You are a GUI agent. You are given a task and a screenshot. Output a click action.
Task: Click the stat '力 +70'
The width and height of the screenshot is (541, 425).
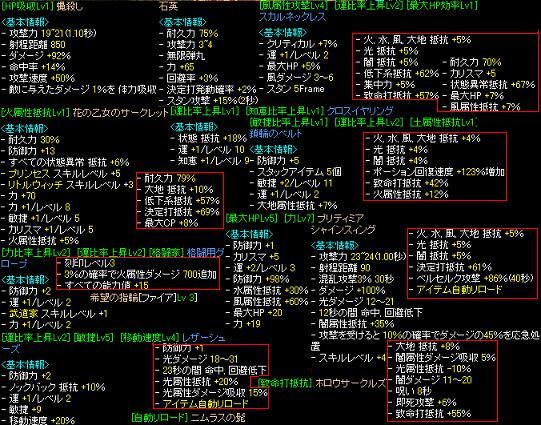click(22, 196)
